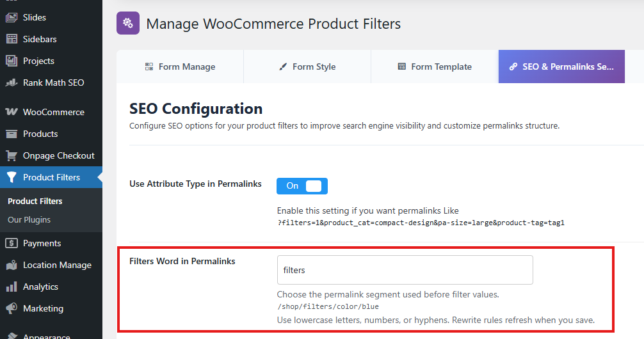Click the Projects portfolio icon
The height and width of the screenshot is (339, 644).
[12, 61]
